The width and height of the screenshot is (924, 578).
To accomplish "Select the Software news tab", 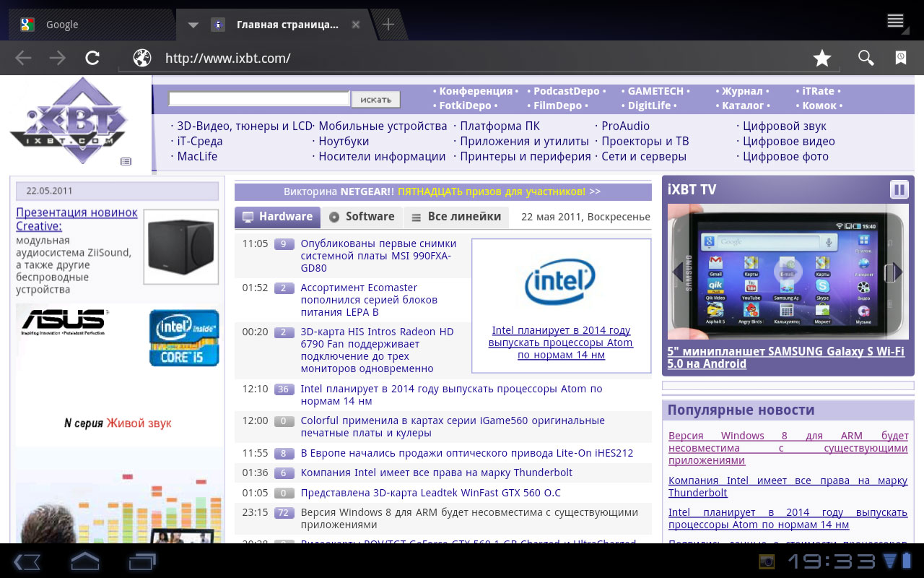I will coord(362,217).
